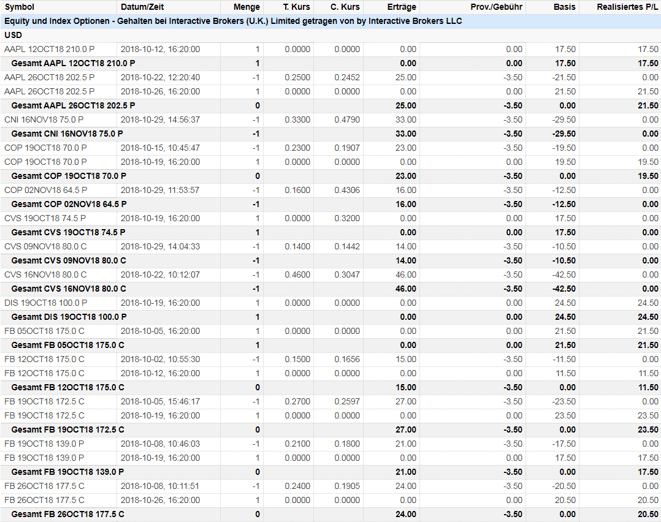The width and height of the screenshot is (661, 522).
Task: Click the date 2018-10-29, 14:56:37
Action: pyautogui.click(x=160, y=120)
